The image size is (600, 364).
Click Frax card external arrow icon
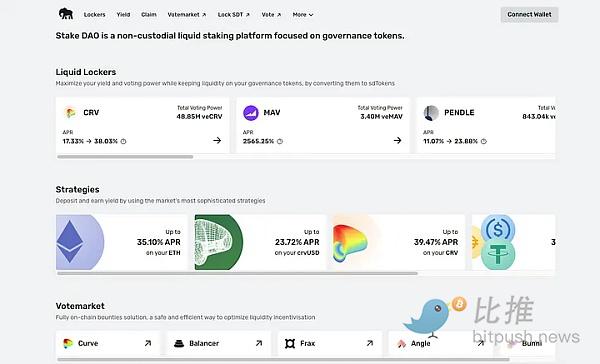[370, 343]
